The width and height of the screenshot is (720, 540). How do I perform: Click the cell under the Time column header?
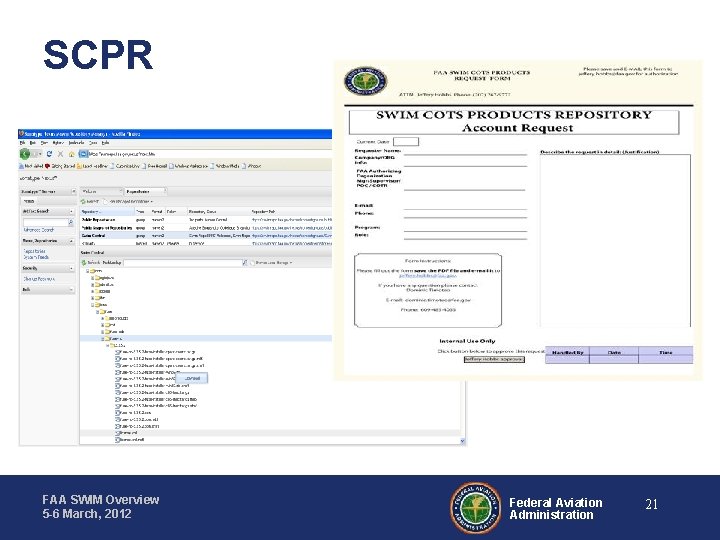click(665, 360)
